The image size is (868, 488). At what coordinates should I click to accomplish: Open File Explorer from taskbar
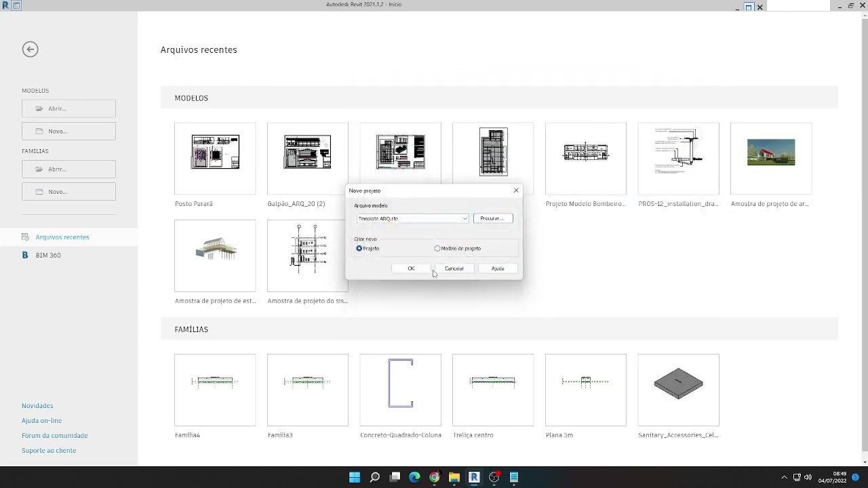click(454, 477)
